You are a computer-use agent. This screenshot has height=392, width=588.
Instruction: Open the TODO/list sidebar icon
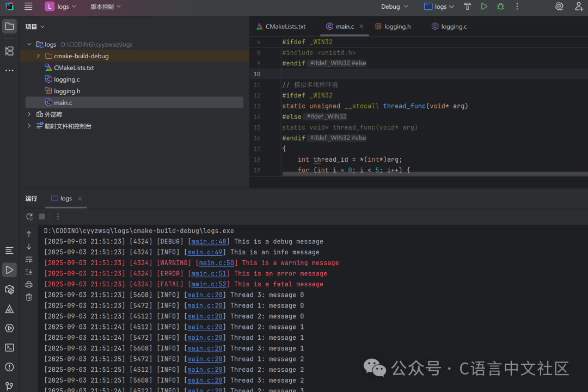point(9,250)
